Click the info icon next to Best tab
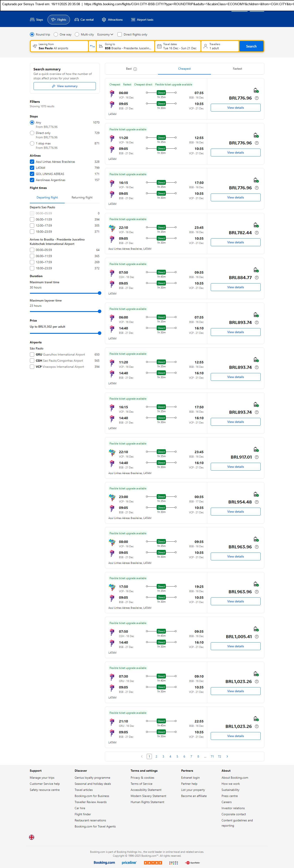This screenshot has width=294, height=868. [135, 69]
